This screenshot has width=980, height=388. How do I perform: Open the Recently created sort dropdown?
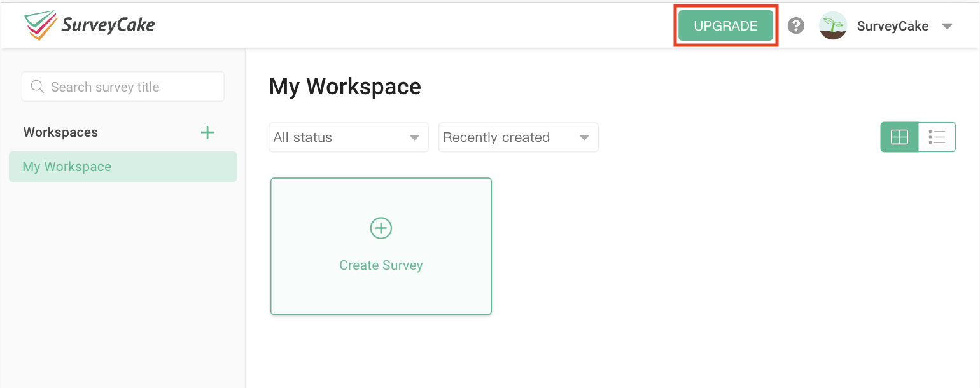pos(518,137)
